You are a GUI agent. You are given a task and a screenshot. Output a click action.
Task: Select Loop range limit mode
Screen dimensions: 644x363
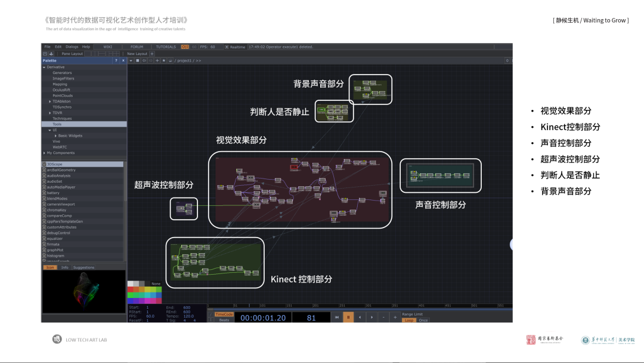click(x=409, y=320)
